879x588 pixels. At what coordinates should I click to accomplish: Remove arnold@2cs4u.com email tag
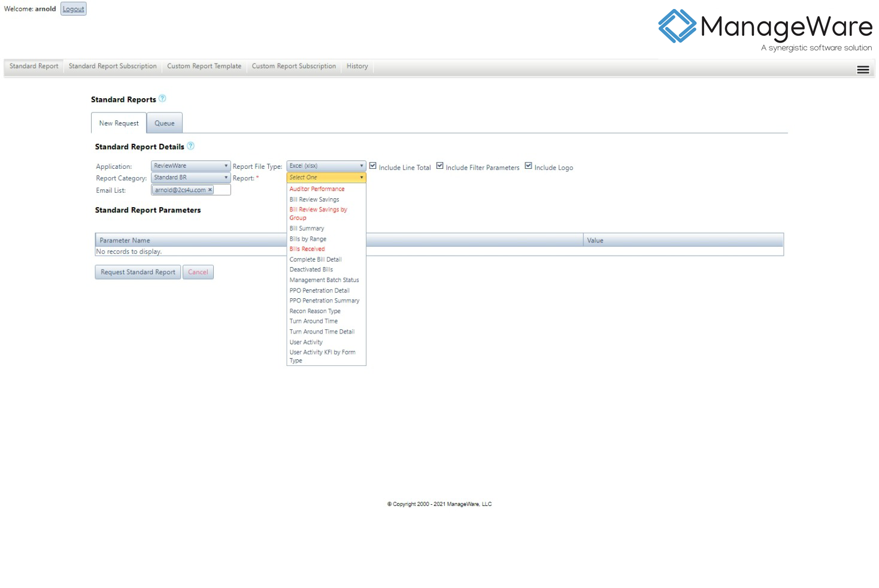coord(210,190)
